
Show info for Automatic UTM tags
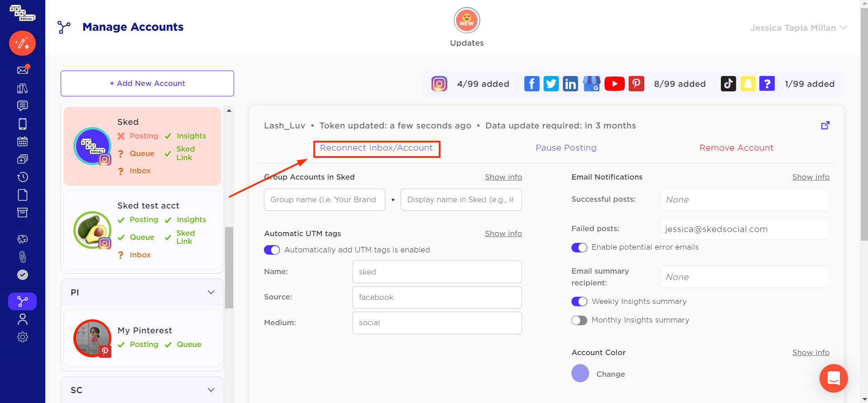pos(503,233)
